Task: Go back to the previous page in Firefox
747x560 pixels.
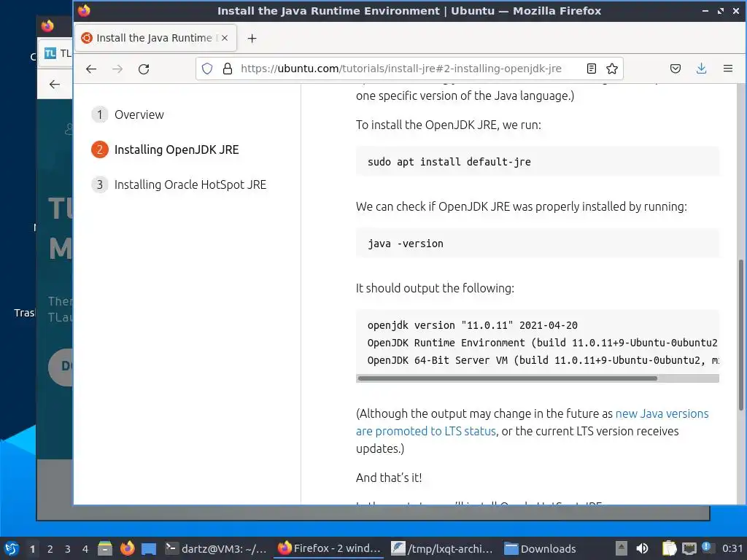Action: [91, 69]
